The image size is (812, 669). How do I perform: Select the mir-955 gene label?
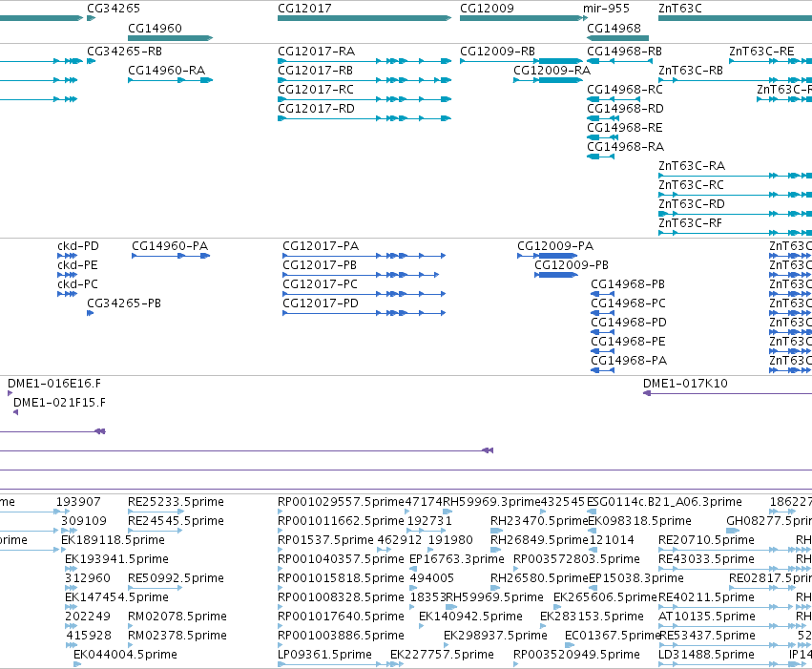click(606, 9)
